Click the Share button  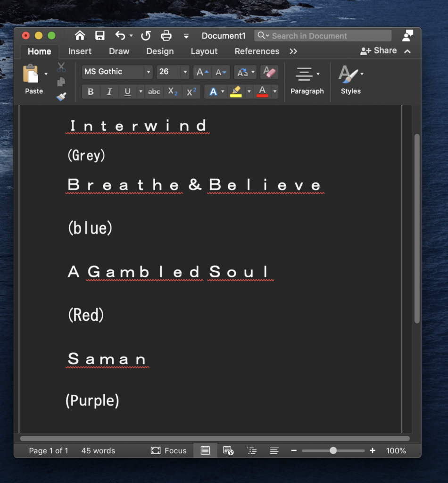pyautogui.click(x=379, y=51)
